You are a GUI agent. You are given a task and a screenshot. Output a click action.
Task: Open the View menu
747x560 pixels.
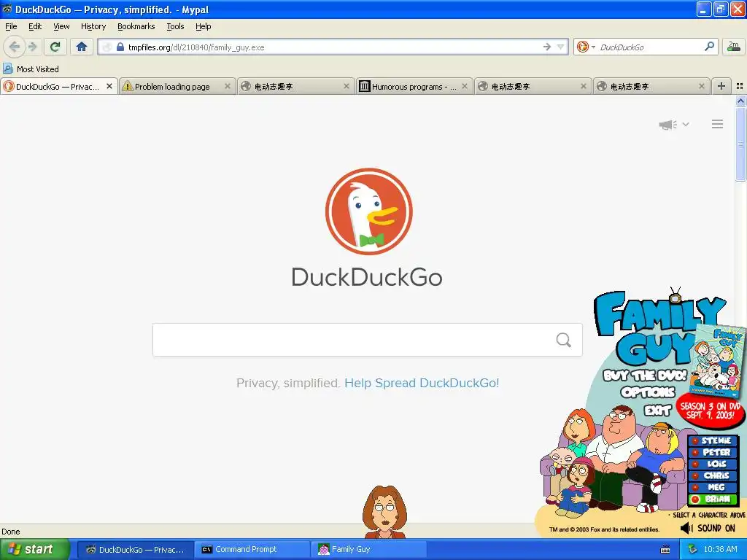pyautogui.click(x=61, y=26)
